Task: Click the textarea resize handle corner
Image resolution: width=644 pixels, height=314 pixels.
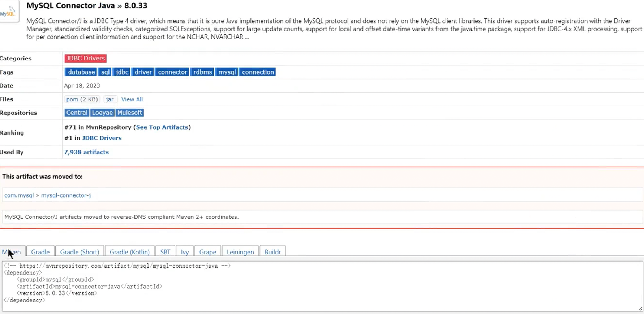Action: coord(640,309)
